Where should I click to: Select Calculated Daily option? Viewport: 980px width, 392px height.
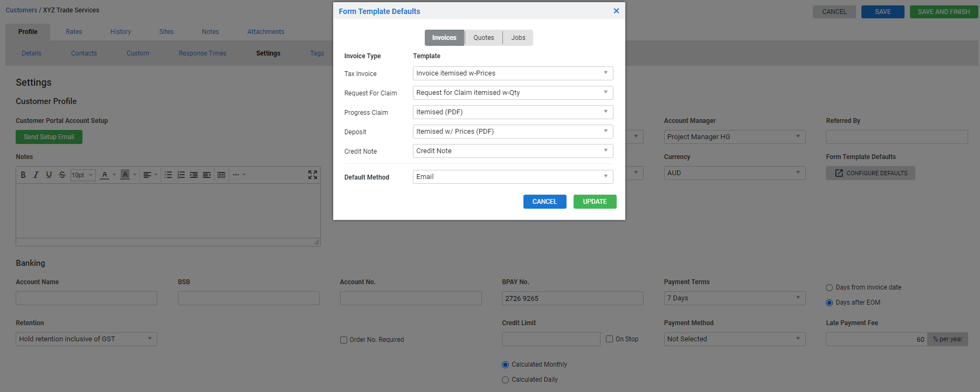point(506,380)
